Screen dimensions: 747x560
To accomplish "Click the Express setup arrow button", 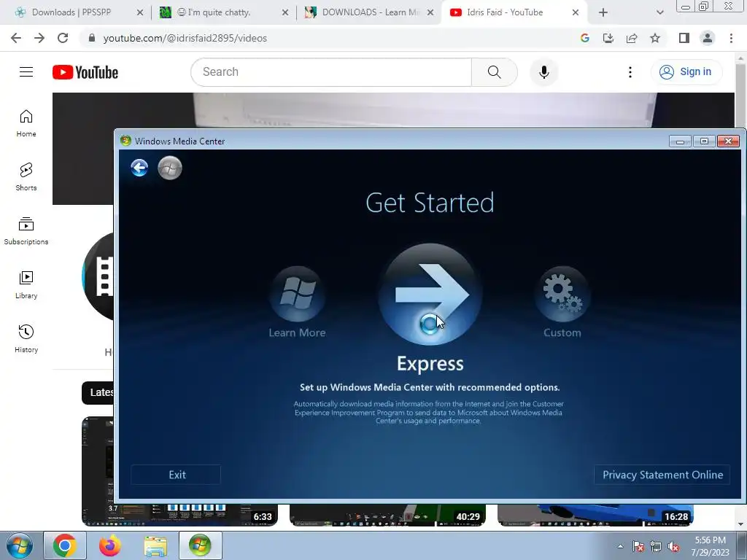I will 430,295.
